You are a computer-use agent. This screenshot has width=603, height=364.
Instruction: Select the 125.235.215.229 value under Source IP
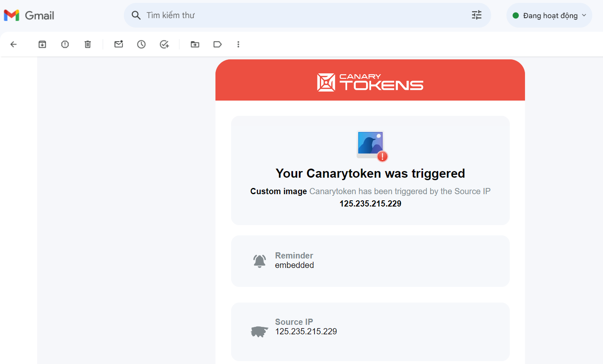[x=306, y=331]
